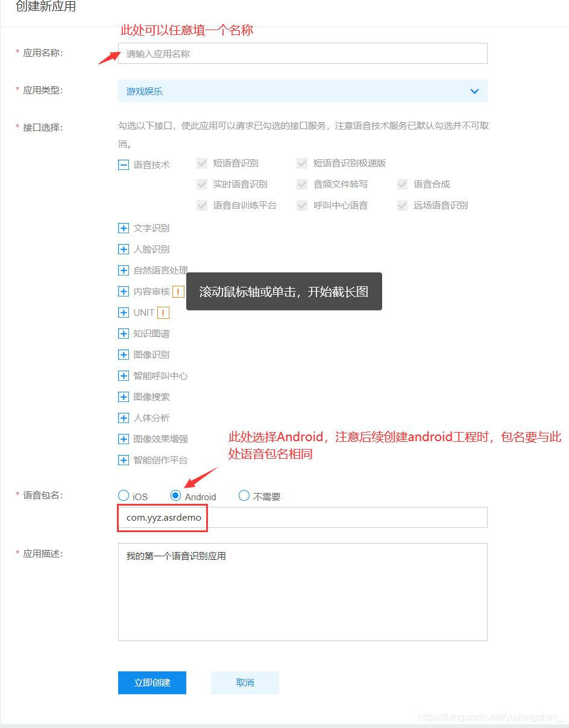Expand the 智能呼叫中心 category
The height and width of the screenshot is (728, 569).
(x=124, y=375)
